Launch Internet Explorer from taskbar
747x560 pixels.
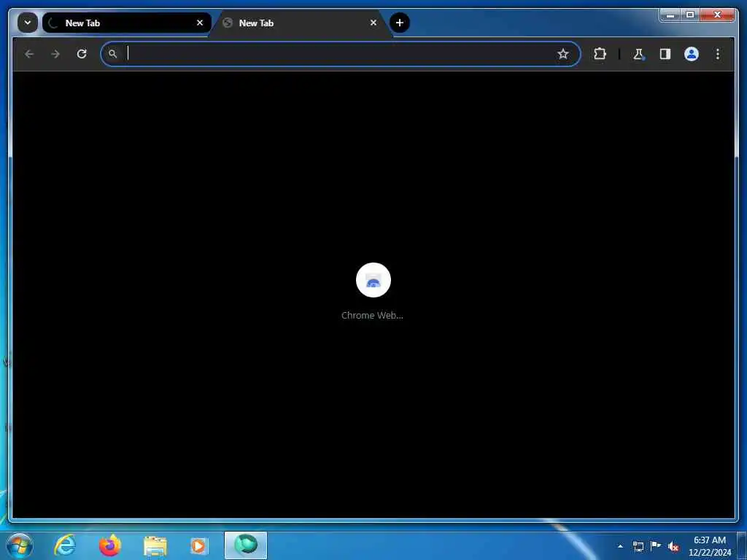tap(65, 545)
